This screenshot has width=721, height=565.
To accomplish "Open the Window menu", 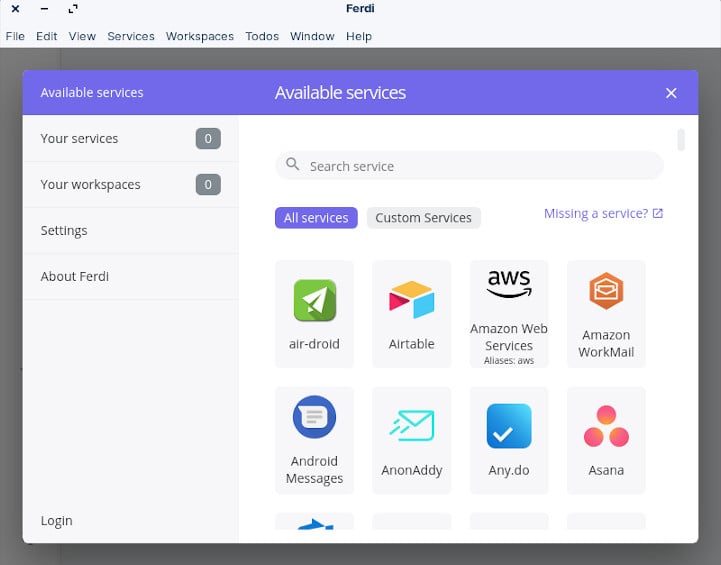I will click(x=312, y=36).
